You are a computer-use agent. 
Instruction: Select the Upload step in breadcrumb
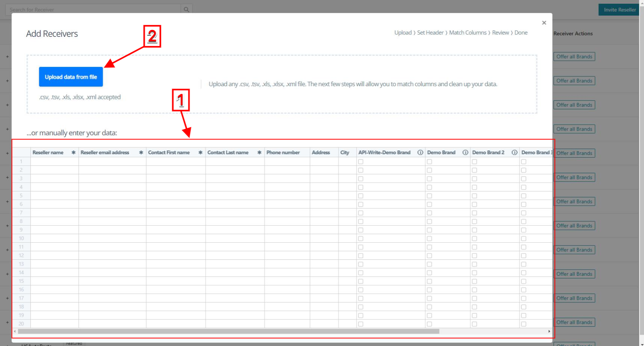pos(403,33)
